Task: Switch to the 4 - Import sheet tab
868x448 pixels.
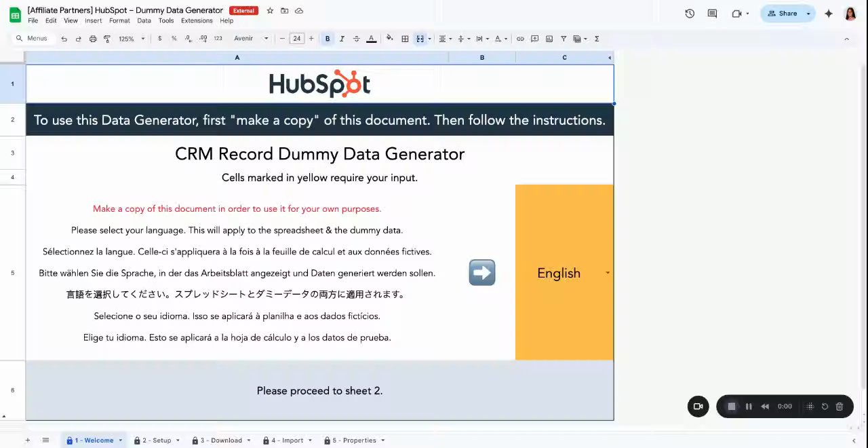Action: point(288,441)
